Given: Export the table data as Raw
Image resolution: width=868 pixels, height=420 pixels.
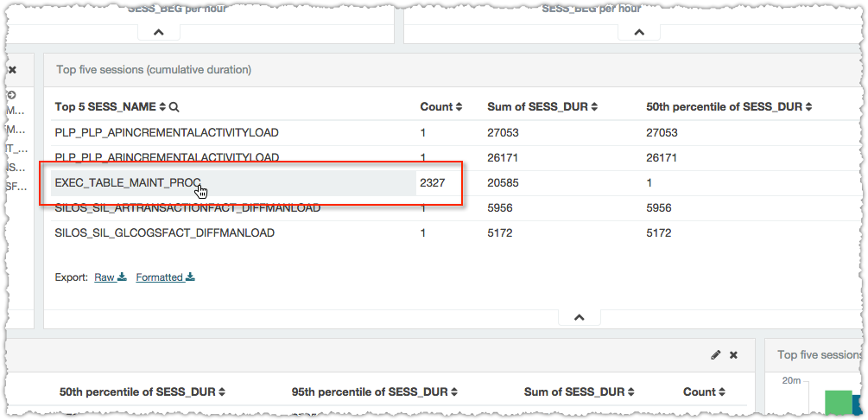Looking at the screenshot, I should [110, 277].
